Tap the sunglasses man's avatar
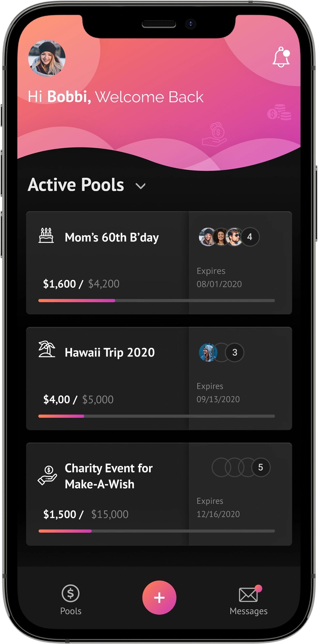Viewport: 318px width, 644px height. click(234, 237)
